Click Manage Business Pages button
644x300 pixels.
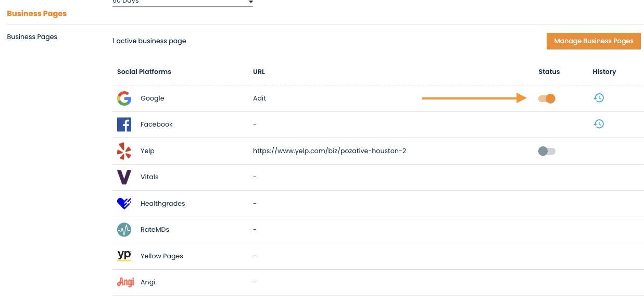pyautogui.click(x=594, y=41)
